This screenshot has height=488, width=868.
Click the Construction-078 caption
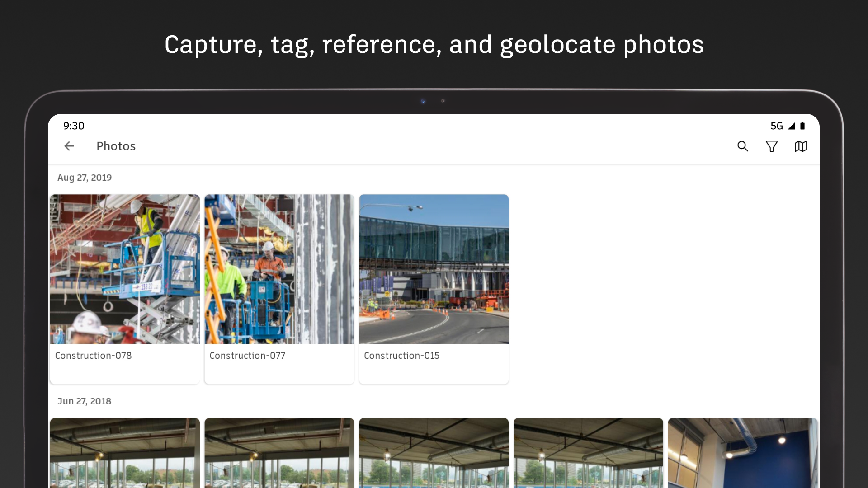coord(94,356)
